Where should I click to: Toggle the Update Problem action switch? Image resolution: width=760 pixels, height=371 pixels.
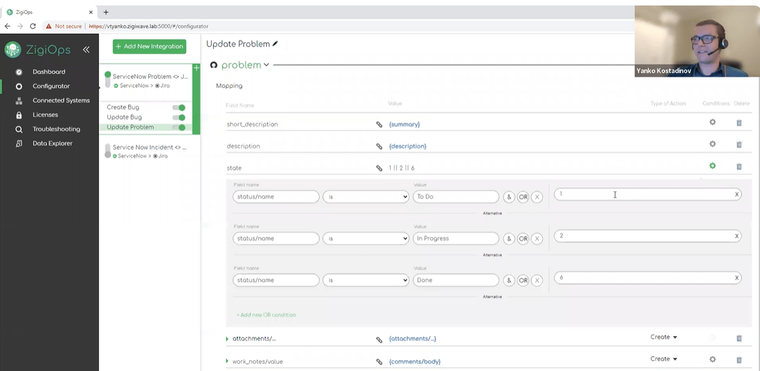point(179,128)
